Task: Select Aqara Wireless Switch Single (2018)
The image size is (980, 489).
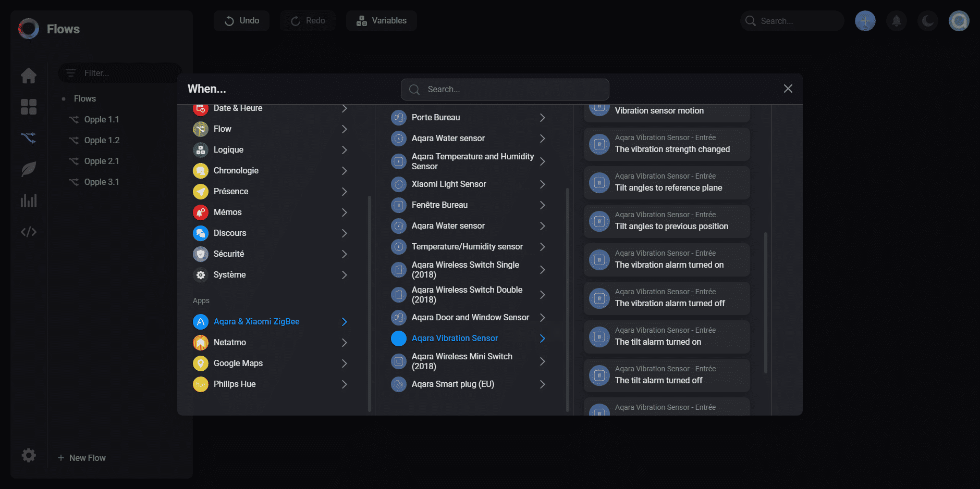Action: 469,270
